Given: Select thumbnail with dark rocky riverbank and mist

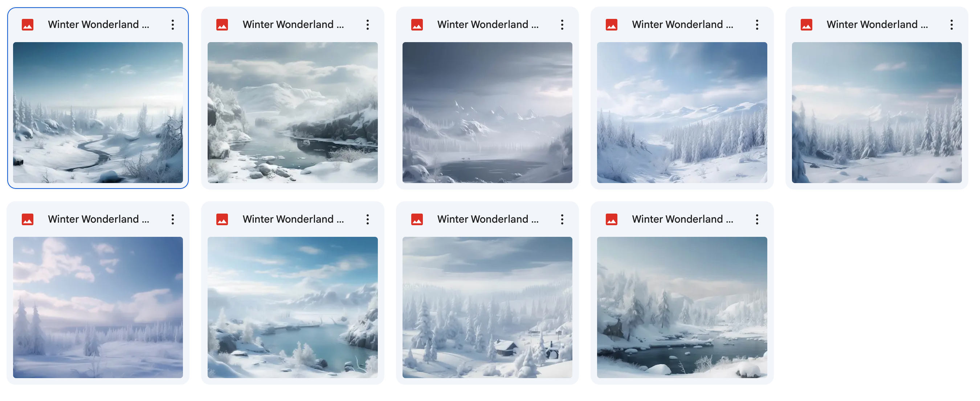Looking at the screenshot, I should pos(293,113).
